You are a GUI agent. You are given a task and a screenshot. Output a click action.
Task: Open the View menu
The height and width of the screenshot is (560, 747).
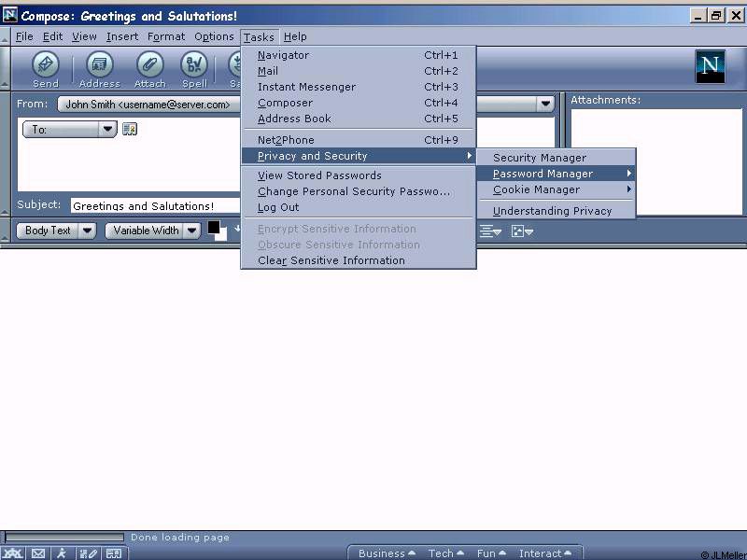coord(84,36)
